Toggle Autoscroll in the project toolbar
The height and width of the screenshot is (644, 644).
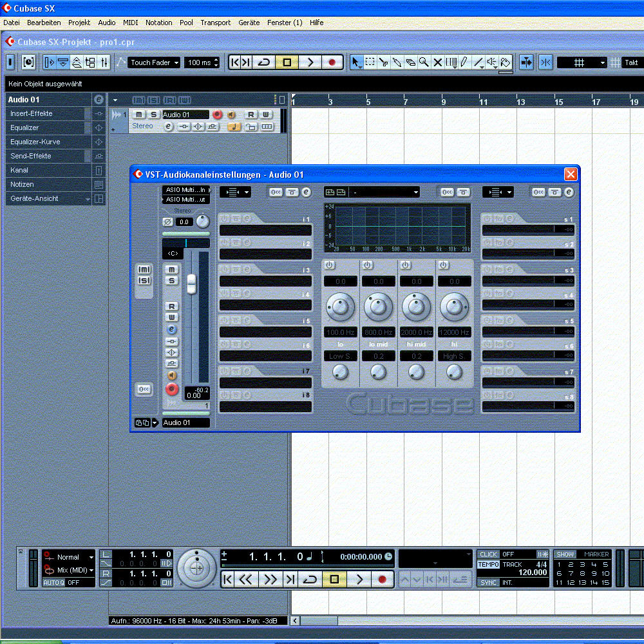(x=526, y=62)
